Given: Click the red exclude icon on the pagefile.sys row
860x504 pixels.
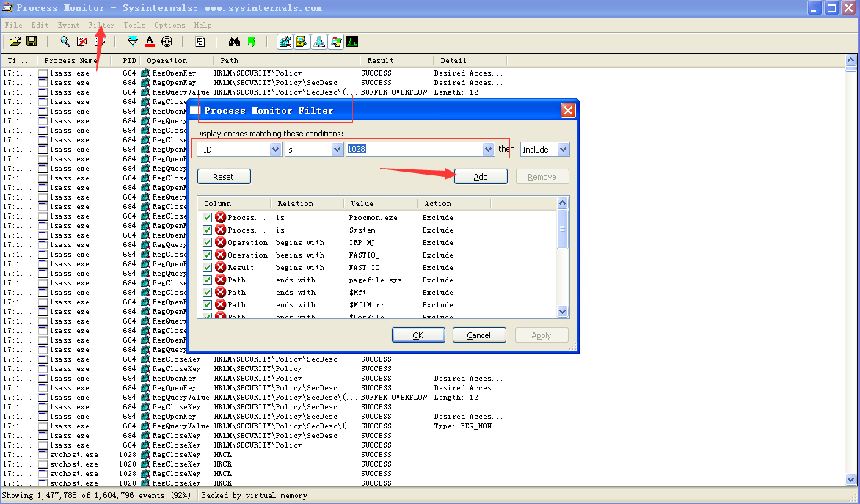Looking at the screenshot, I should point(220,280).
